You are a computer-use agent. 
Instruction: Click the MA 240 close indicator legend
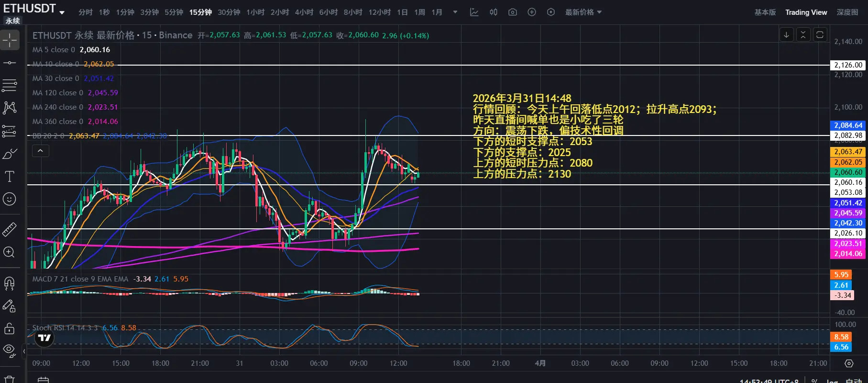[75, 107]
